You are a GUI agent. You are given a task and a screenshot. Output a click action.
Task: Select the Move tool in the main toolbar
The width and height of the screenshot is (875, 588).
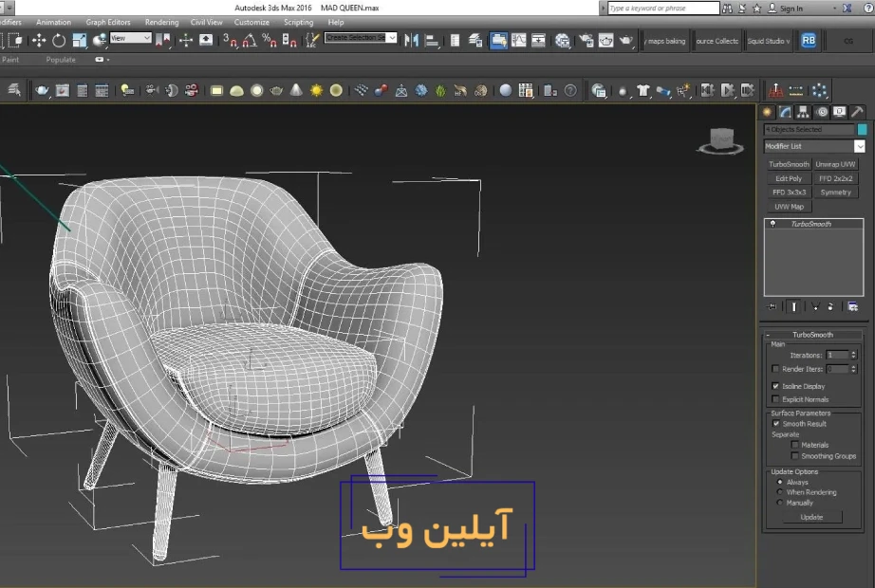coord(38,40)
